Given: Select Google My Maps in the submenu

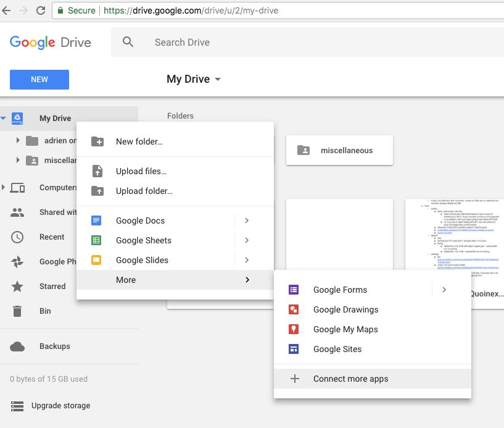Looking at the screenshot, I should tap(373, 329).
